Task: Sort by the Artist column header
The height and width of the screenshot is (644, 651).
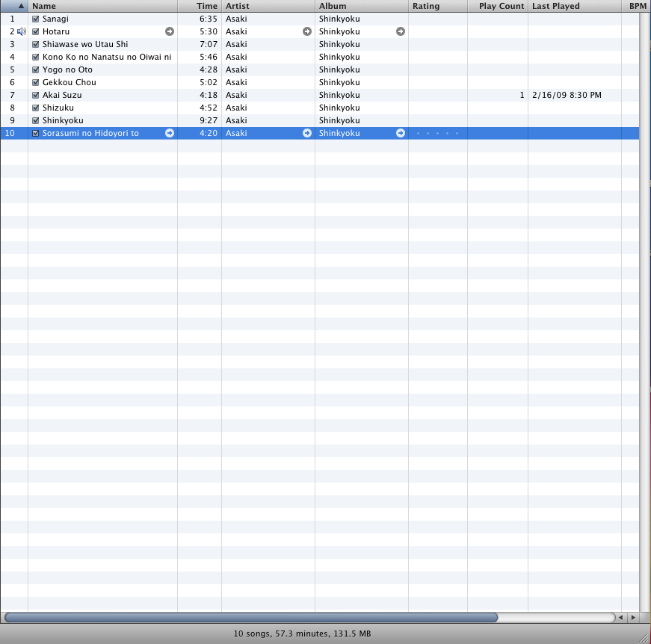Action: 268,6
